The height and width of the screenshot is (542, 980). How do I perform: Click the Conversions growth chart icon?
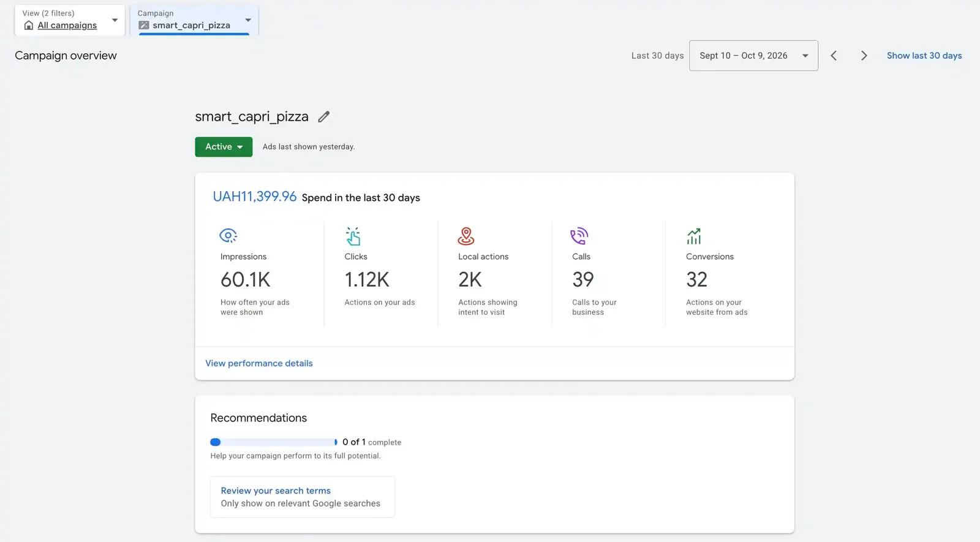694,236
